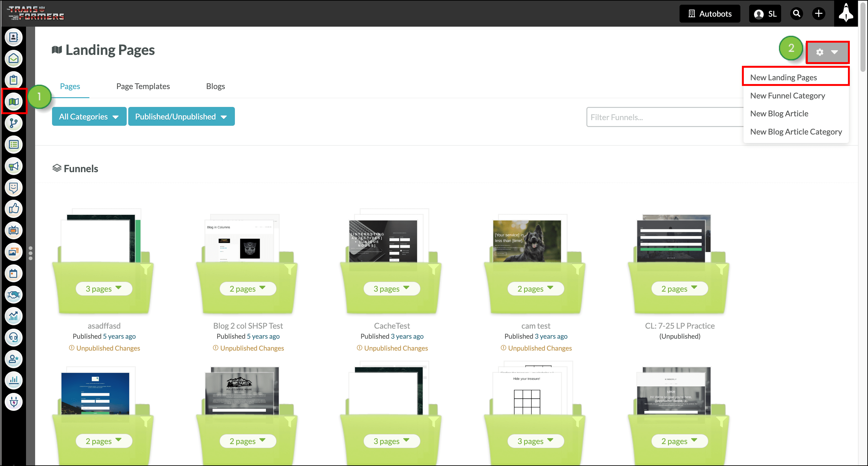Expand the All Categories dropdown
Image resolution: width=868 pixels, height=466 pixels.
tap(89, 117)
